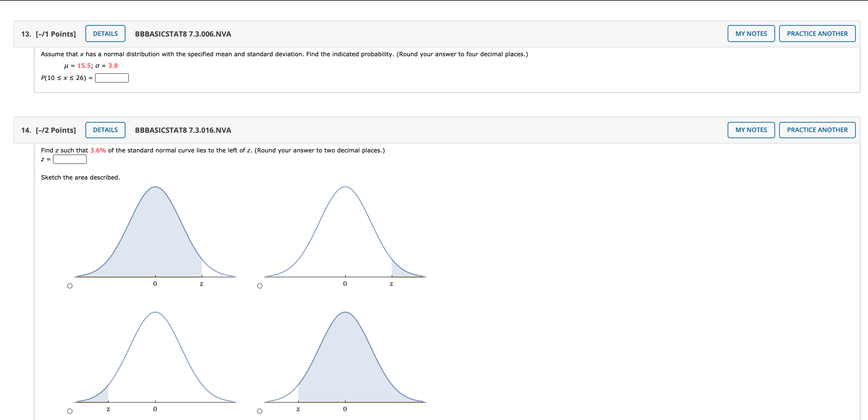Viewport: 868px width, 420px height.
Task: Click the bottom-right normal curve graph
Action: click(345, 359)
